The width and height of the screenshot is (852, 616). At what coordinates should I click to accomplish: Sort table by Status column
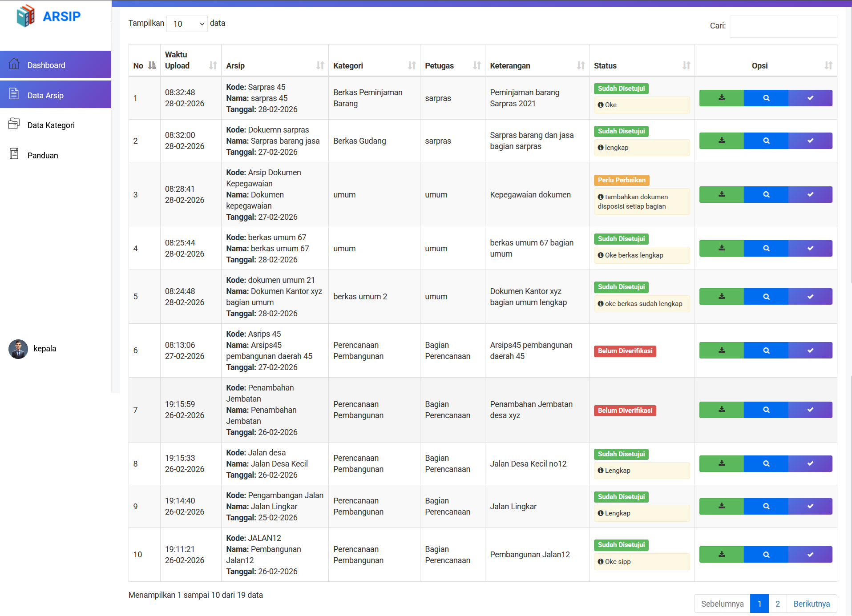click(x=642, y=60)
